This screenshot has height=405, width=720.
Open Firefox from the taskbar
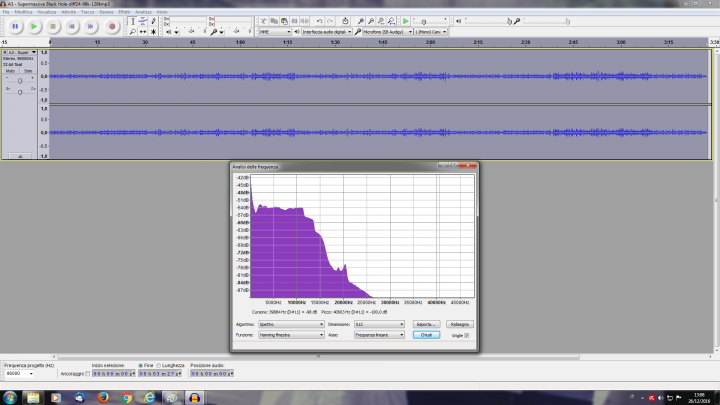(103, 397)
